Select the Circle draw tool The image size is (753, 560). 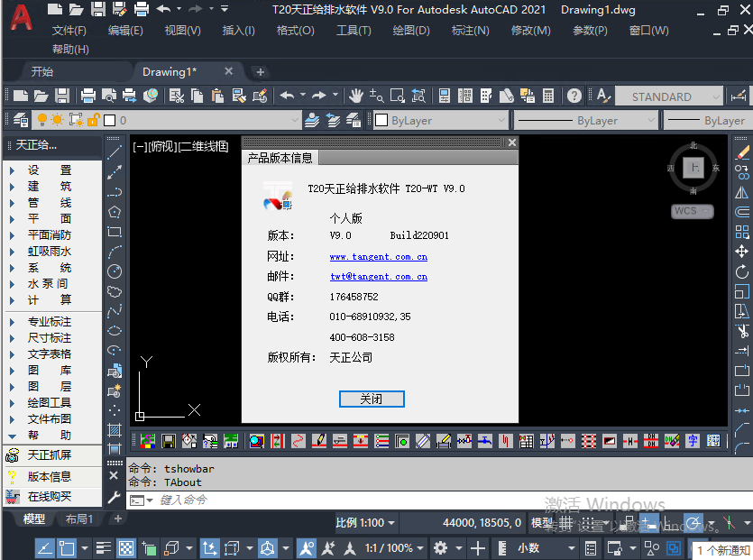click(115, 271)
